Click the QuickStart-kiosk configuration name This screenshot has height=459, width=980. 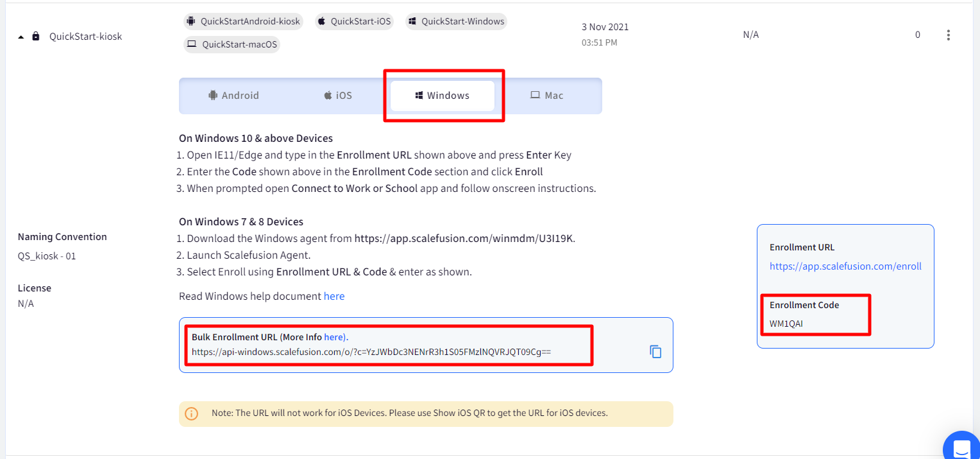pyautogui.click(x=85, y=37)
